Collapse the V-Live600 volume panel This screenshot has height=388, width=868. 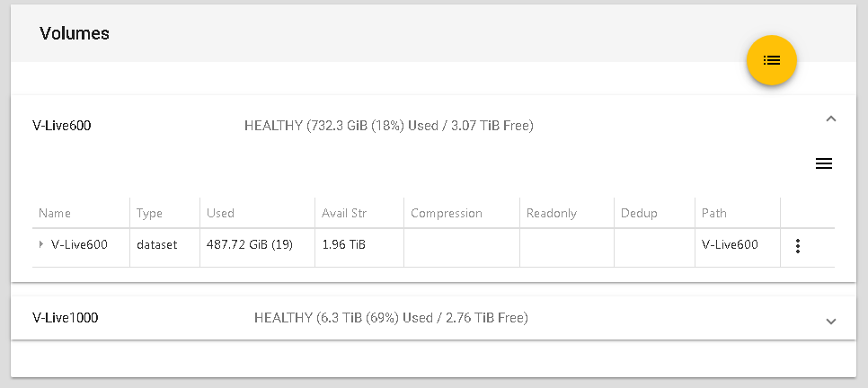click(x=830, y=119)
